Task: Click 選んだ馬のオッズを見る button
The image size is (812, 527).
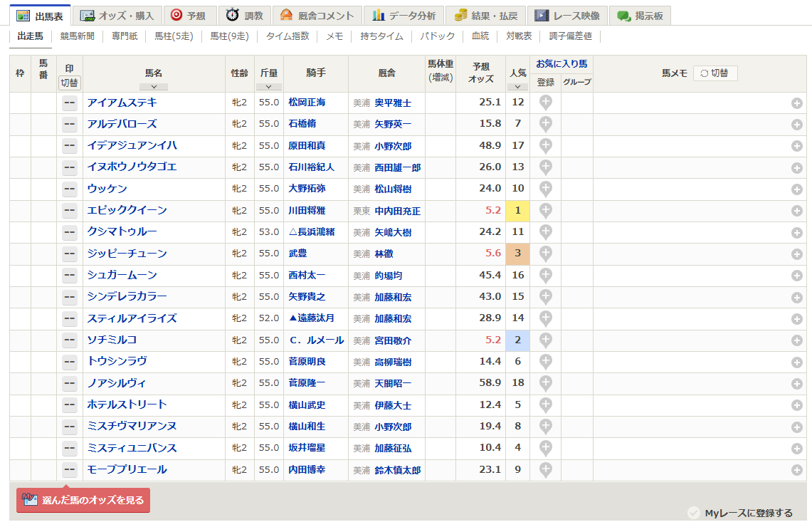Action: pyautogui.click(x=83, y=500)
